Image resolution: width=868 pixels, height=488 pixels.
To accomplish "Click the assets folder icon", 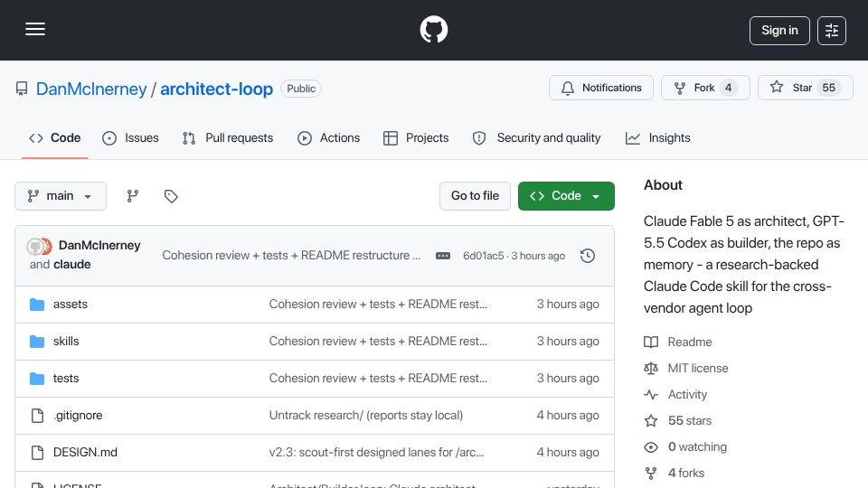I will coord(37,305).
